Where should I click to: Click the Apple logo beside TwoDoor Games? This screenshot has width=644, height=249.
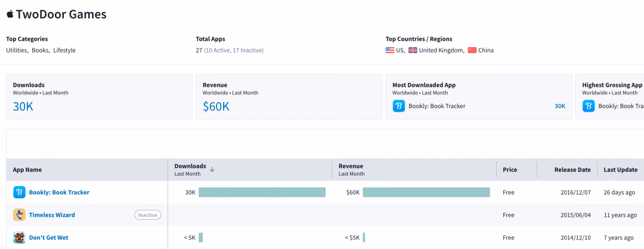click(x=10, y=14)
